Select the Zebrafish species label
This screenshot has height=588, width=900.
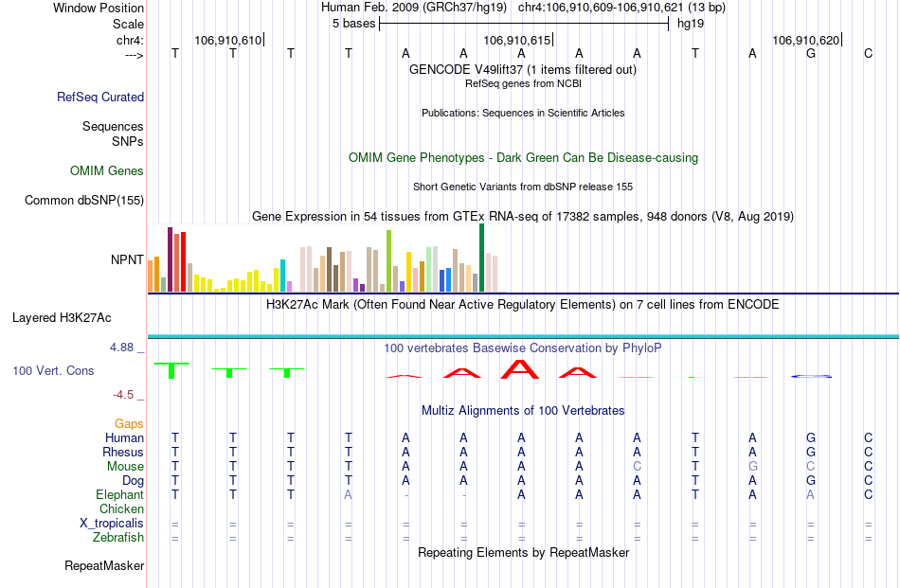coord(118,538)
